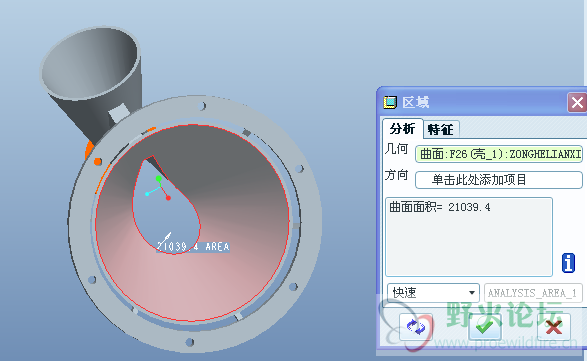The width and height of the screenshot is (587, 361).
Task: Click the 方向 collector '单击此处添加项目'
Action: 499,180
